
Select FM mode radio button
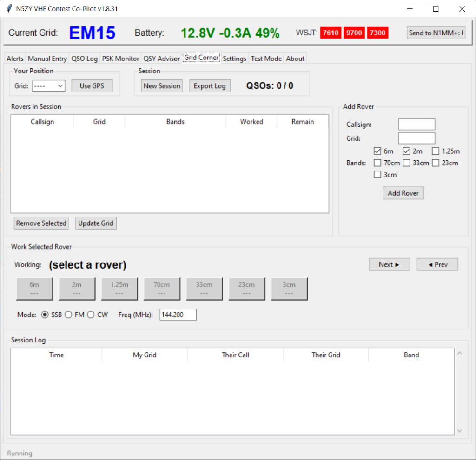[x=69, y=315]
